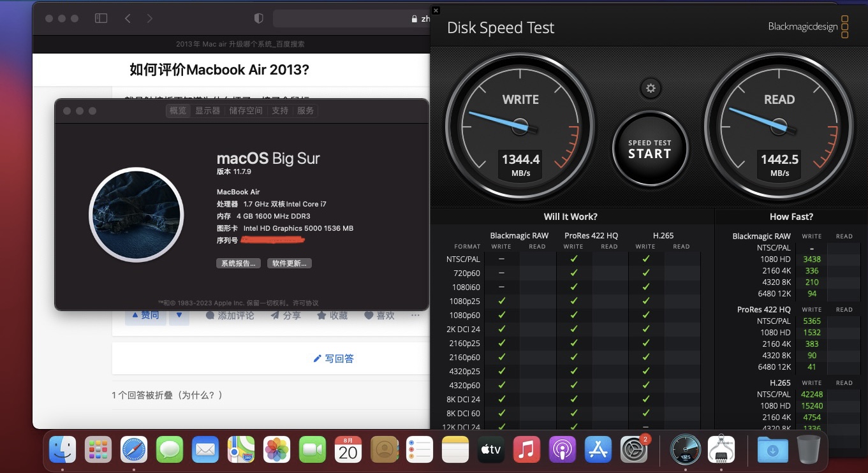The image size is (868, 473).
Task: Click the 为什么？ link for the collapsed answer
Action: pos(200,395)
